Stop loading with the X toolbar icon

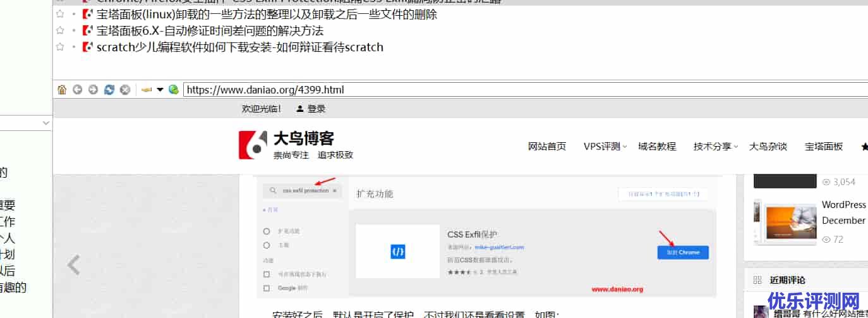pyautogui.click(x=125, y=90)
